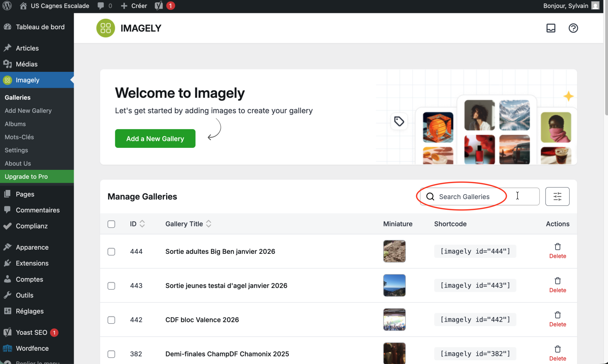Sort by Gallery Title column arrows

pos(209,224)
